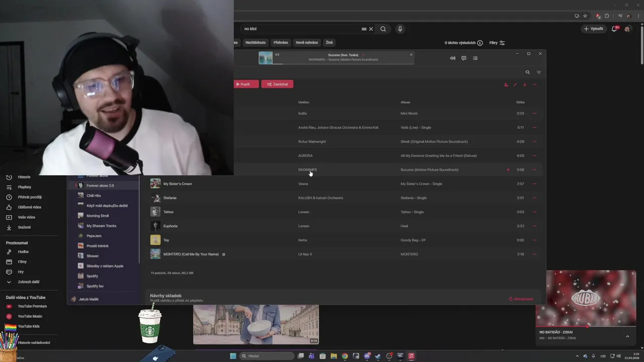This screenshot has height=362, width=644.
Task: Start playback with the red Pustit button
Action: [x=246, y=84]
